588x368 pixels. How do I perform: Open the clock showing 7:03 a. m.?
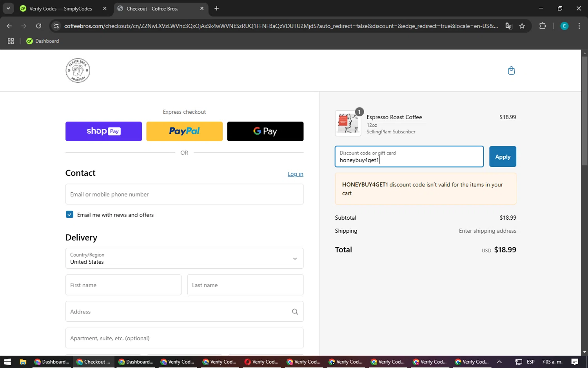pos(552,362)
